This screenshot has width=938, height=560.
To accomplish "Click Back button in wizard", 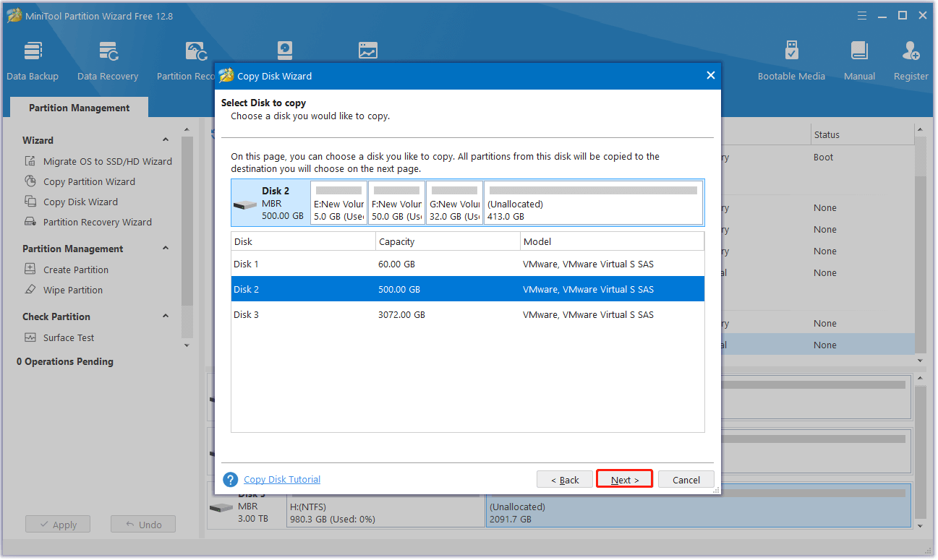I will click(x=565, y=479).
